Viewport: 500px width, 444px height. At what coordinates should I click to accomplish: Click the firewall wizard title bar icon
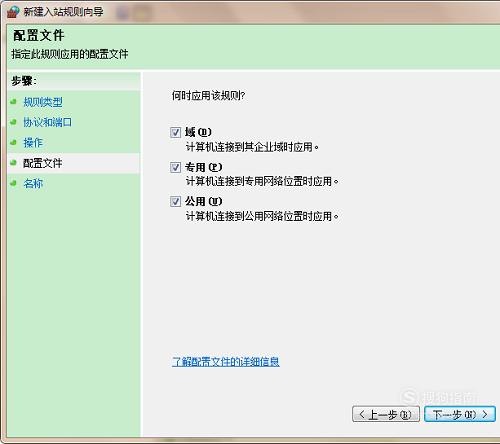[x=13, y=12]
